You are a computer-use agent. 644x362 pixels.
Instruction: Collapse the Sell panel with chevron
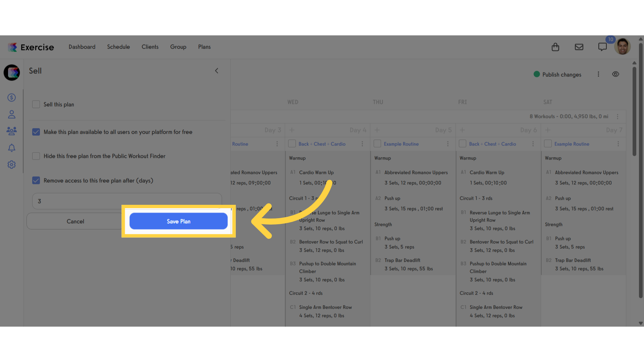217,71
